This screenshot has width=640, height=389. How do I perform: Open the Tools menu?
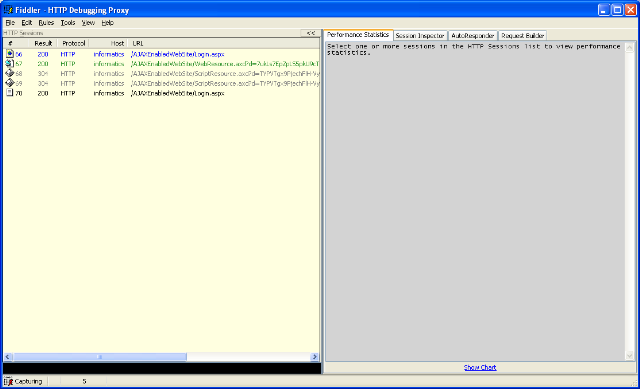(68, 23)
